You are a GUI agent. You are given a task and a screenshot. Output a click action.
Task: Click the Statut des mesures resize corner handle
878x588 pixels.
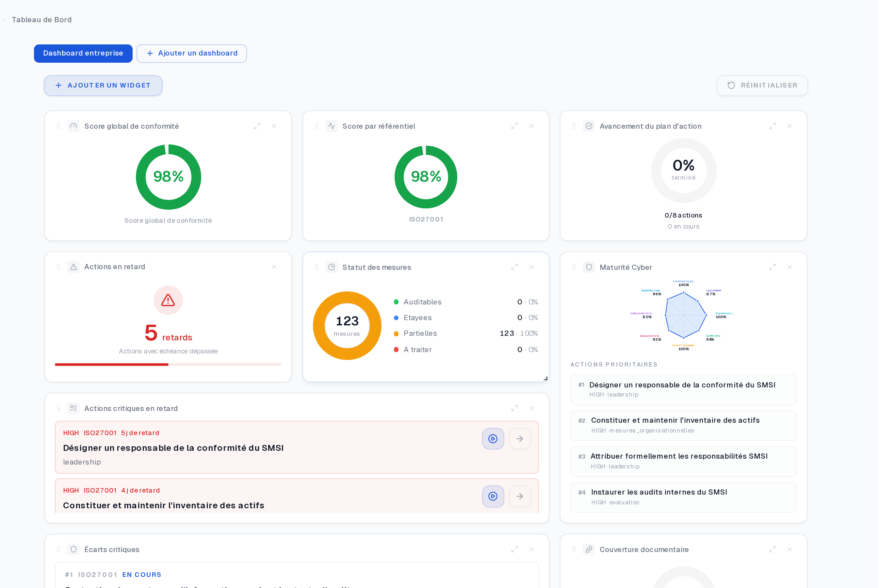pos(545,378)
